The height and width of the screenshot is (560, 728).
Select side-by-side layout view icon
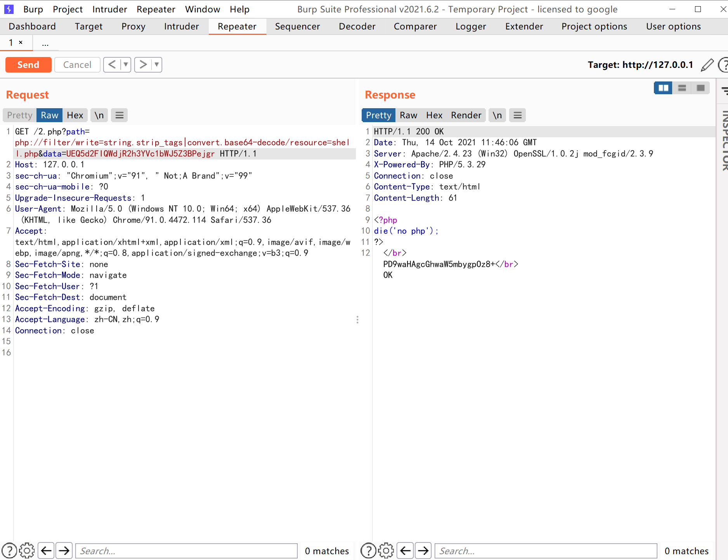click(x=663, y=88)
